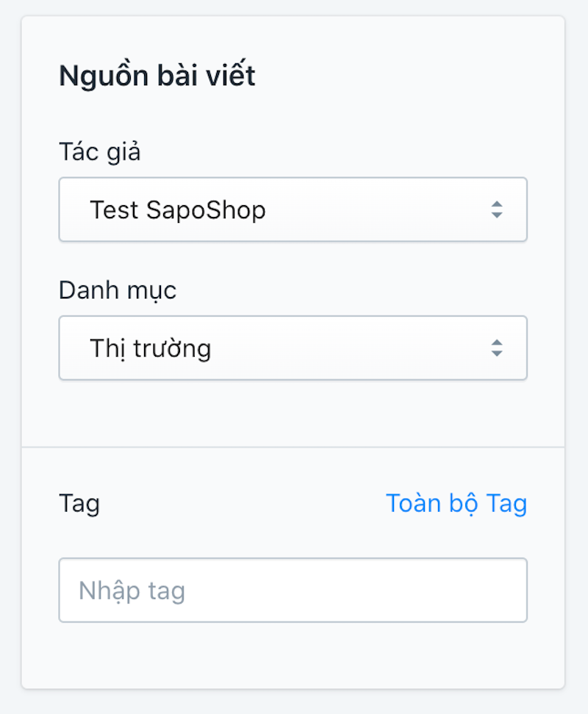Click the Danh mục field label

click(118, 290)
